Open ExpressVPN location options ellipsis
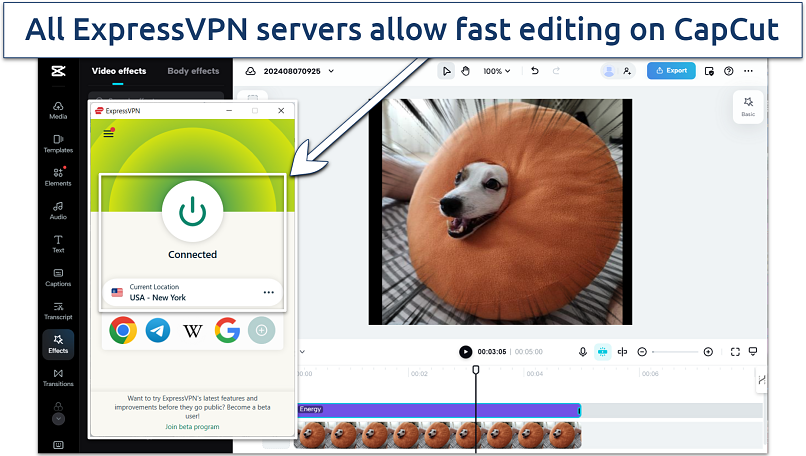Viewport: 806px width, 456px height. click(x=268, y=292)
